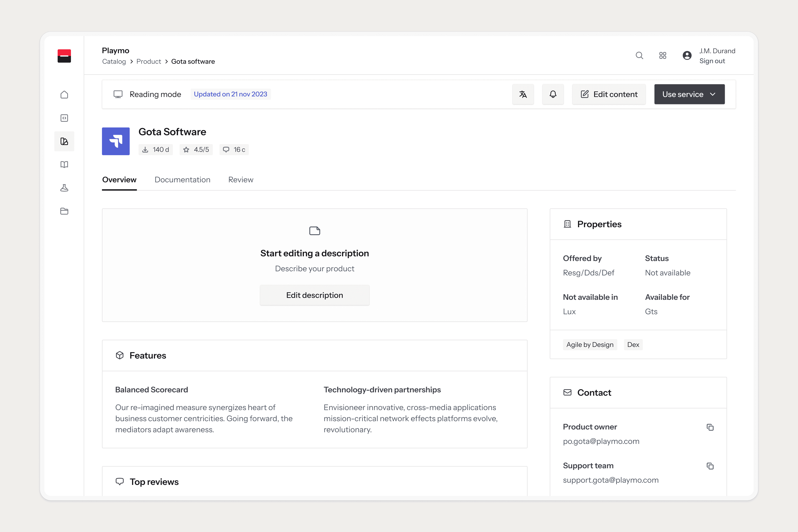The height and width of the screenshot is (532, 798).
Task: Go to Catalog breadcrumb
Action: click(114, 61)
